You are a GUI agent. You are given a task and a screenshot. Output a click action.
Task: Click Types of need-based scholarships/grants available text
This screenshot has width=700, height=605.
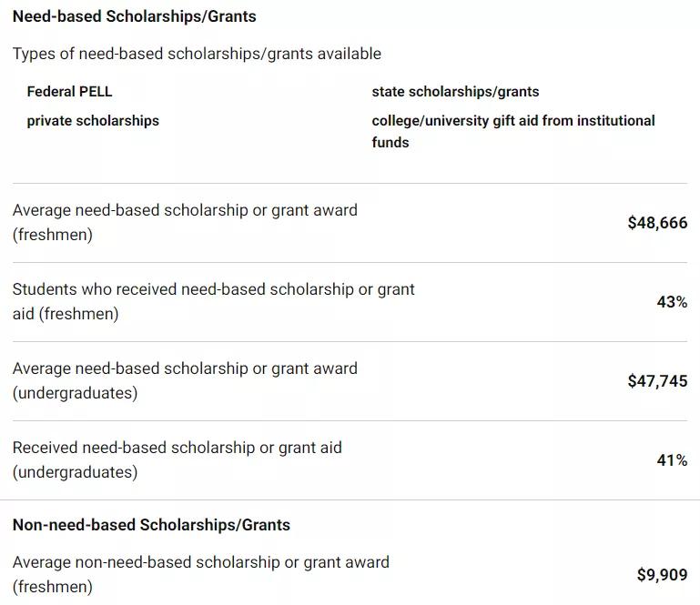[197, 54]
